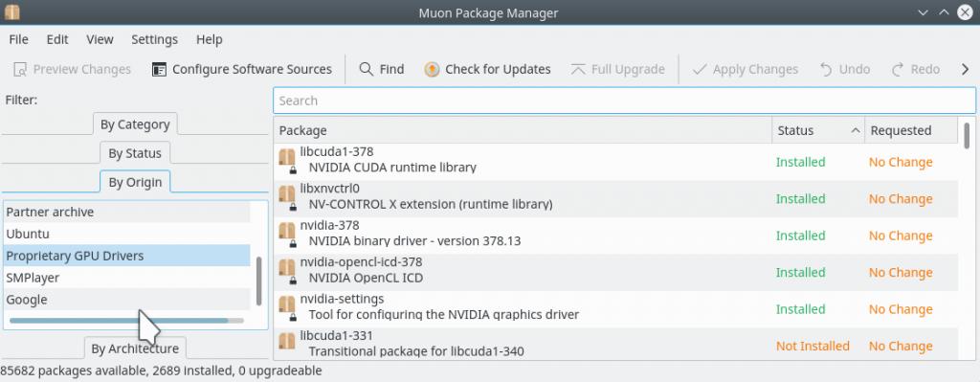980x382 pixels.
Task: Click Installed status of nvidia-378
Action: (x=801, y=236)
